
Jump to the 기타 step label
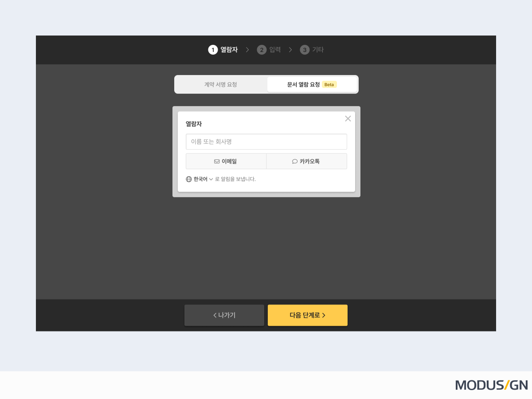(318, 50)
